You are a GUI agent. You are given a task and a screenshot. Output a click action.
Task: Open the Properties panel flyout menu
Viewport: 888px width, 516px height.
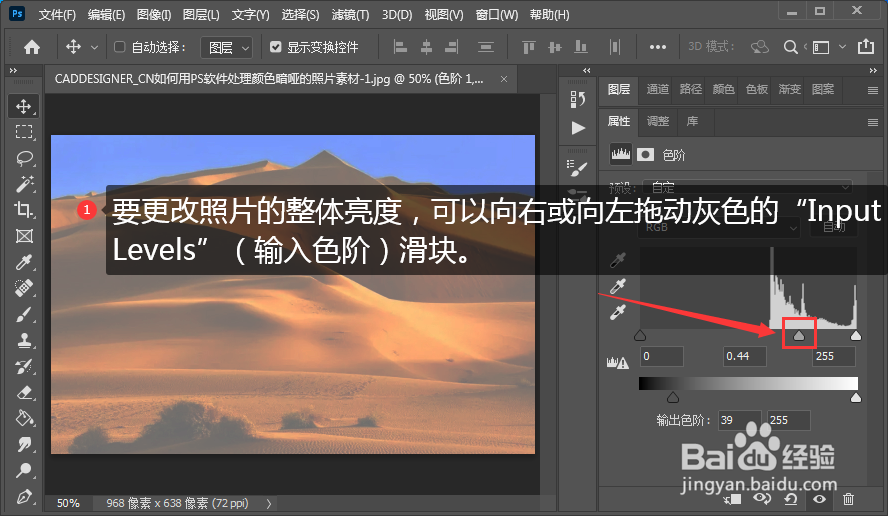[872, 122]
